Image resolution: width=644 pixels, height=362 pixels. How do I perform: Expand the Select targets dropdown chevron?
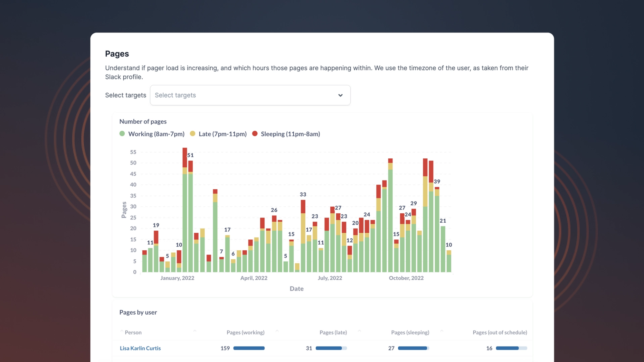pos(340,95)
